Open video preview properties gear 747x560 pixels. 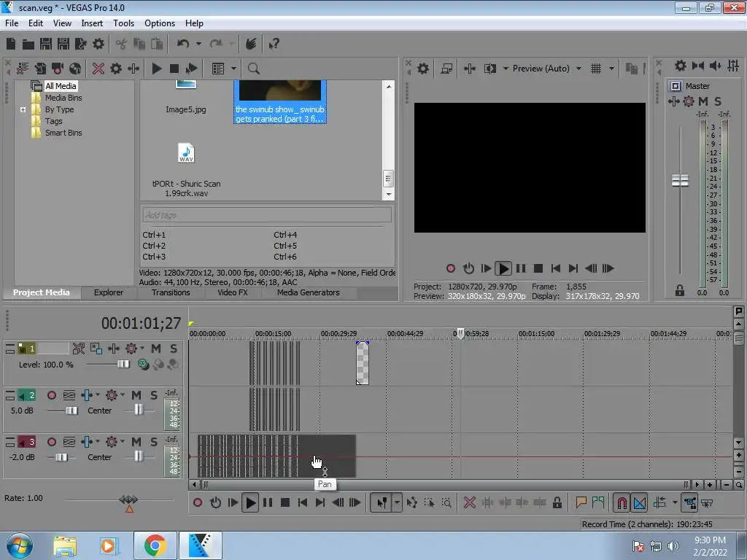pos(423,69)
